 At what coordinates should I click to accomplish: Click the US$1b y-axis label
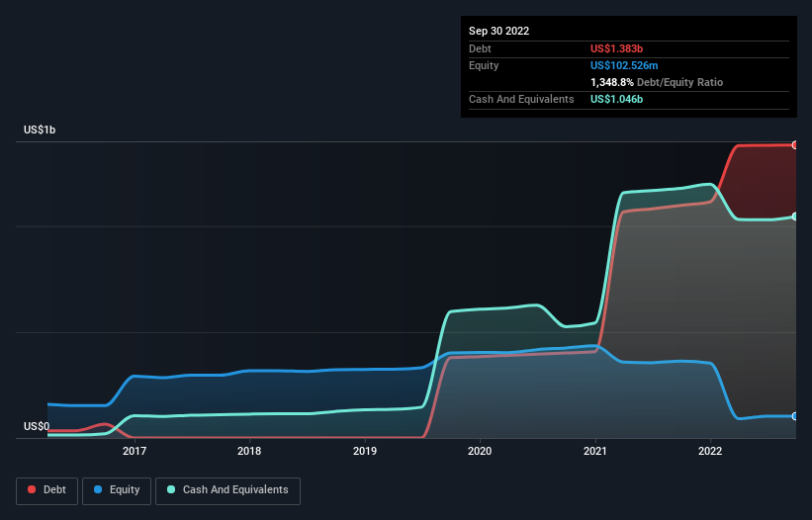pos(40,130)
